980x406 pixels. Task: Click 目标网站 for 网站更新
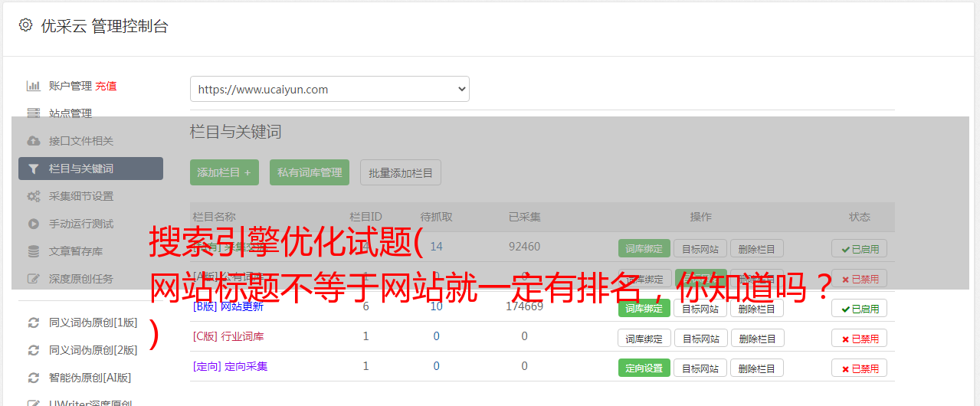pos(700,308)
